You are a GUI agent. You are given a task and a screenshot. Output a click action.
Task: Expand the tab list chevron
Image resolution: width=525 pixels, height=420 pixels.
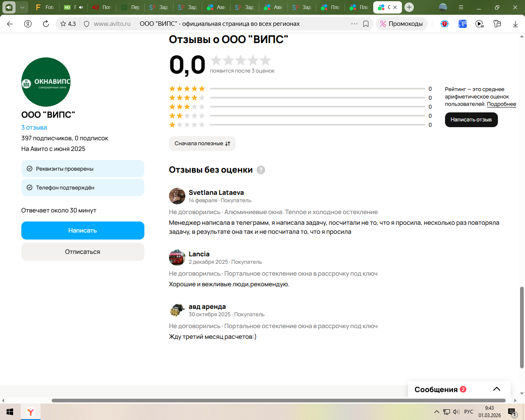(22, 7)
